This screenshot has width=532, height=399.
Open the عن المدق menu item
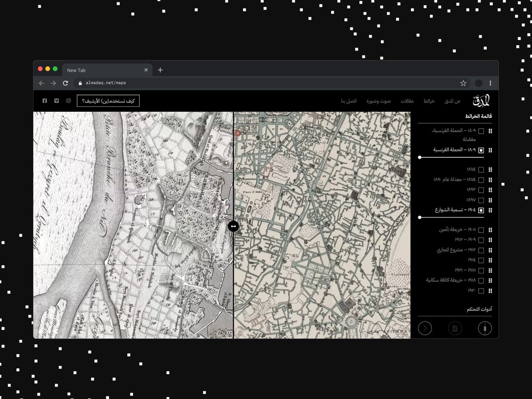(x=453, y=101)
